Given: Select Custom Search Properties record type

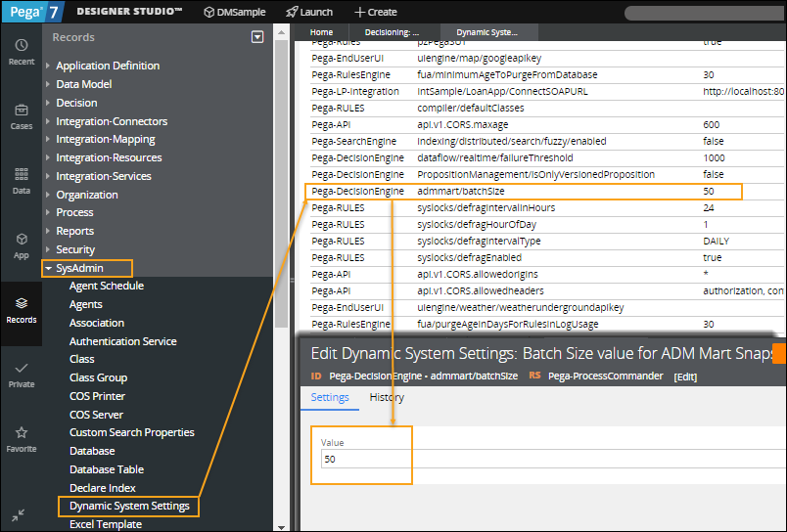Looking at the screenshot, I should click(x=132, y=432).
